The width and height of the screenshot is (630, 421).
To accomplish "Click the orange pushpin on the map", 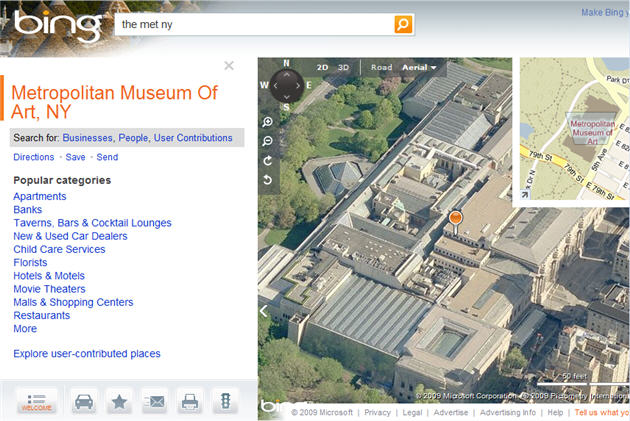I will pos(455,220).
